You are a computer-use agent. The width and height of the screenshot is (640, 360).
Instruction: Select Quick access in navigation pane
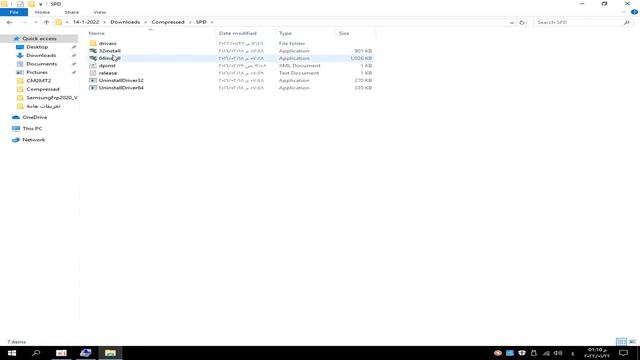point(39,38)
